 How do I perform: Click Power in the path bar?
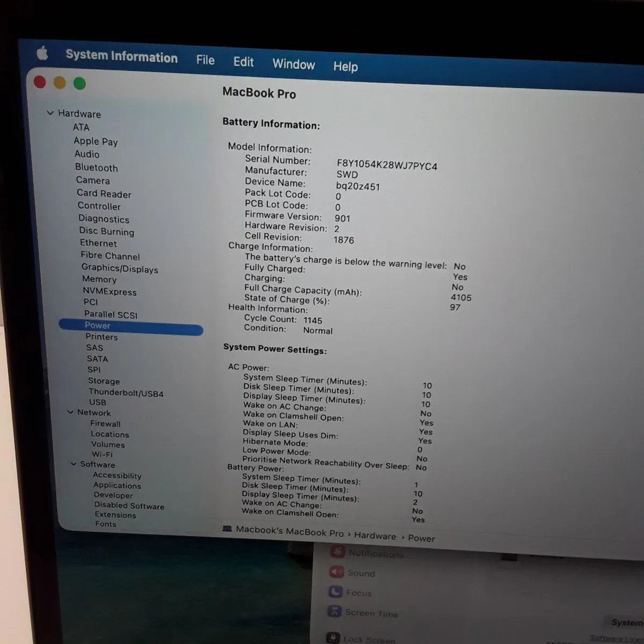click(421, 538)
